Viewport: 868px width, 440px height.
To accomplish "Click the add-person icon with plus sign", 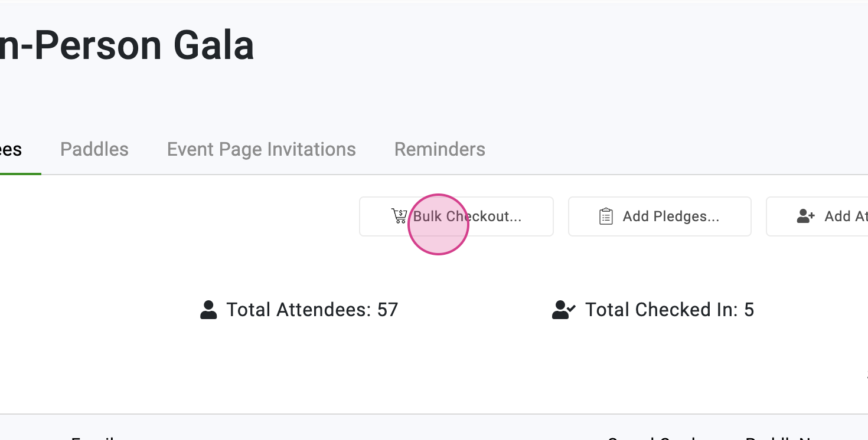I will pyautogui.click(x=805, y=216).
